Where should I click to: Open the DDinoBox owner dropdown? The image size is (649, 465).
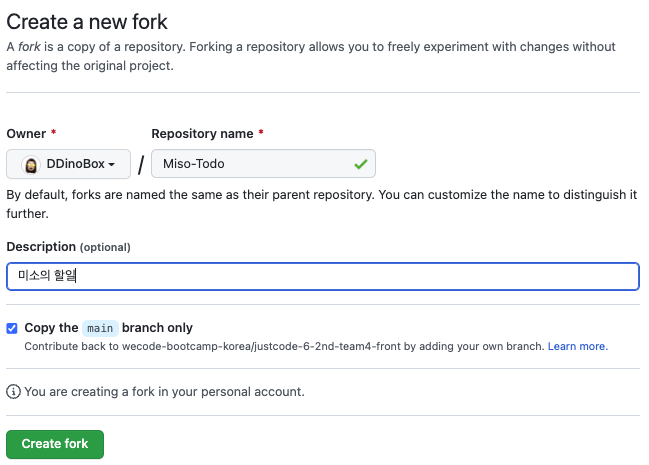coord(68,164)
